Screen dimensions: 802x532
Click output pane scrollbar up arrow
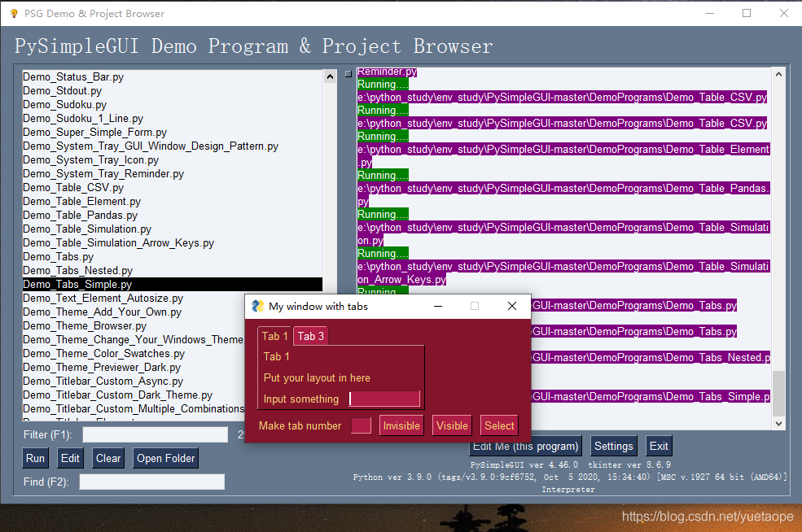(x=778, y=75)
